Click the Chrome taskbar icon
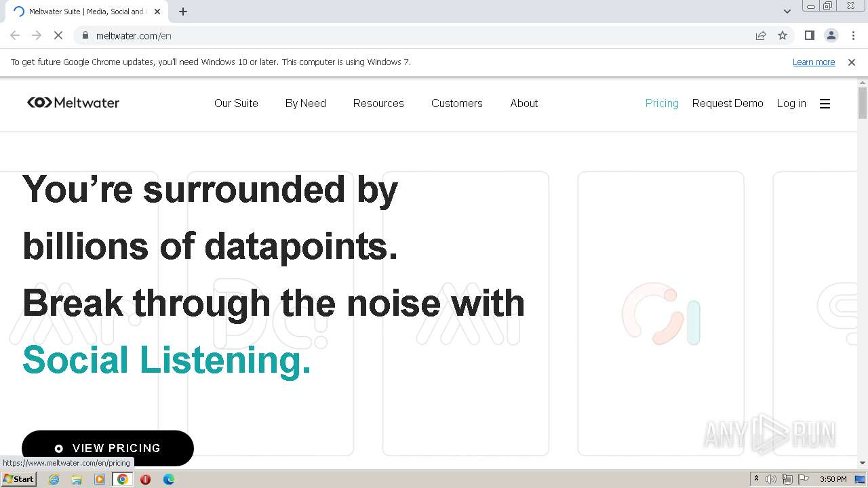The width and height of the screenshot is (868, 488). pyautogui.click(x=123, y=479)
